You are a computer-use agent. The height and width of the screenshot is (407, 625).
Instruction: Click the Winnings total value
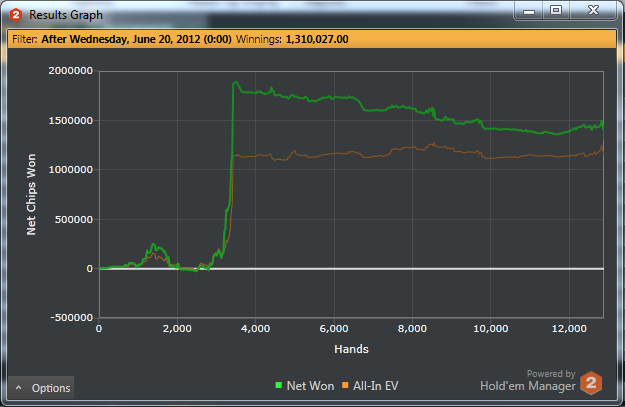coord(317,39)
